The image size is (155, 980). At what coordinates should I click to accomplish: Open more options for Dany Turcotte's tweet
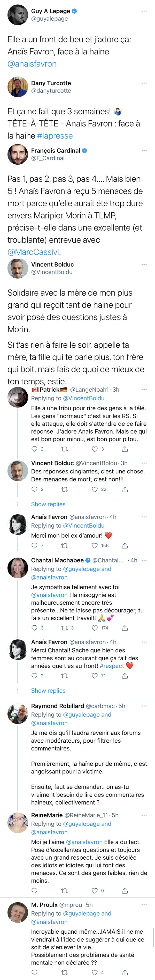coord(144,83)
